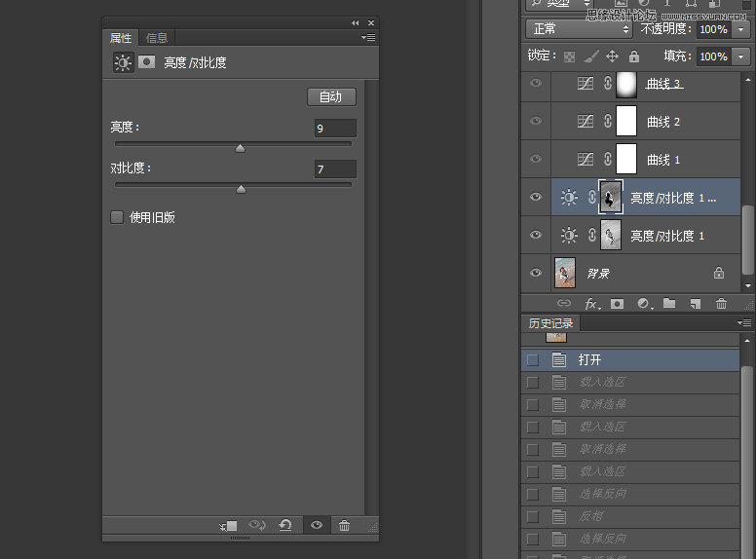Enable the 使用旧版 checkbox

point(118,217)
